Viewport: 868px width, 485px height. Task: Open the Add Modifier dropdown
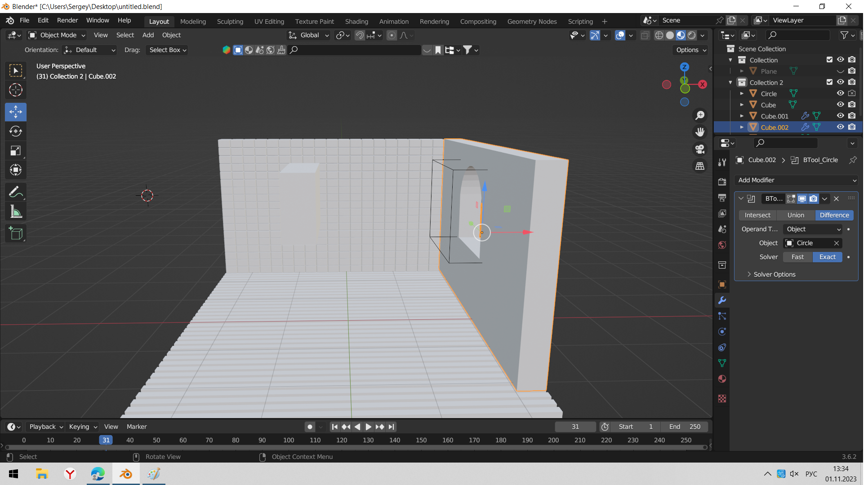point(796,180)
